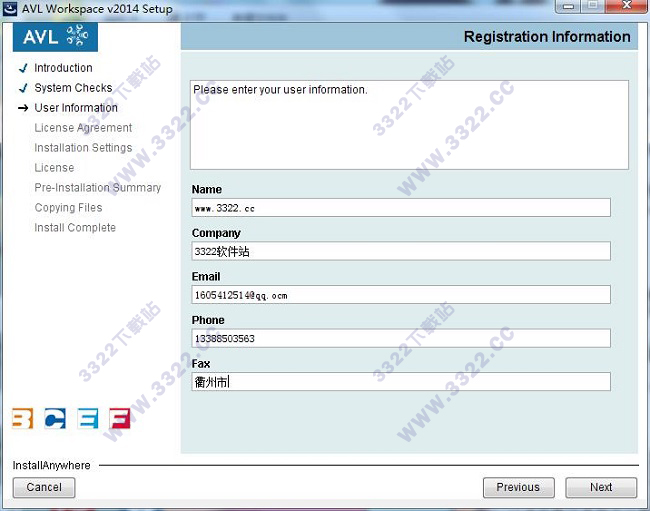The height and width of the screenshot is (511, 650).
Task: Click the blue C product icon
Action: click(55, 418)
